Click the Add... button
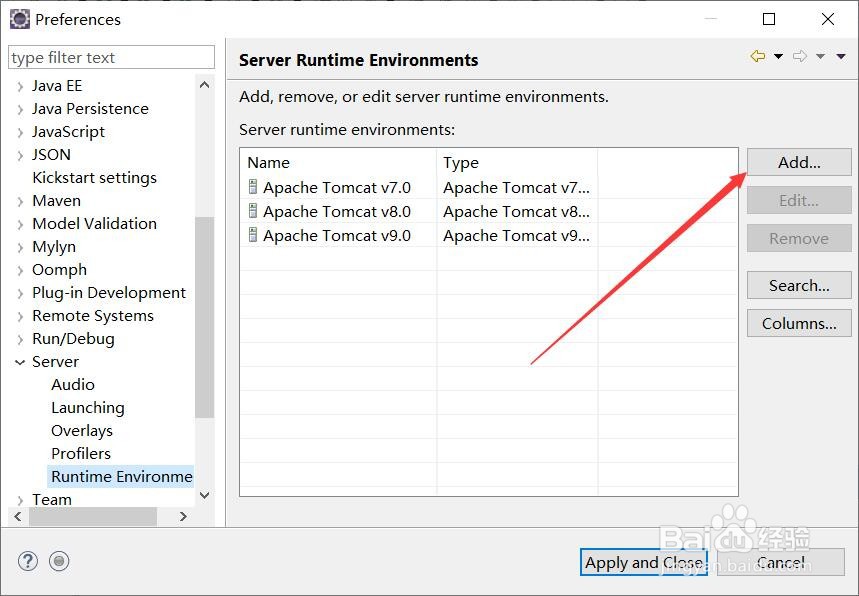 799,162
